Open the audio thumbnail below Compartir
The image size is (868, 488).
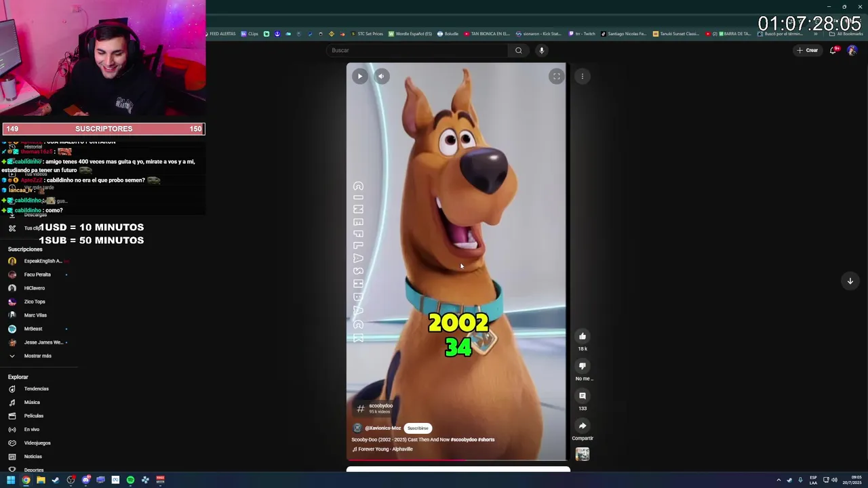click(x=583, y=454)
